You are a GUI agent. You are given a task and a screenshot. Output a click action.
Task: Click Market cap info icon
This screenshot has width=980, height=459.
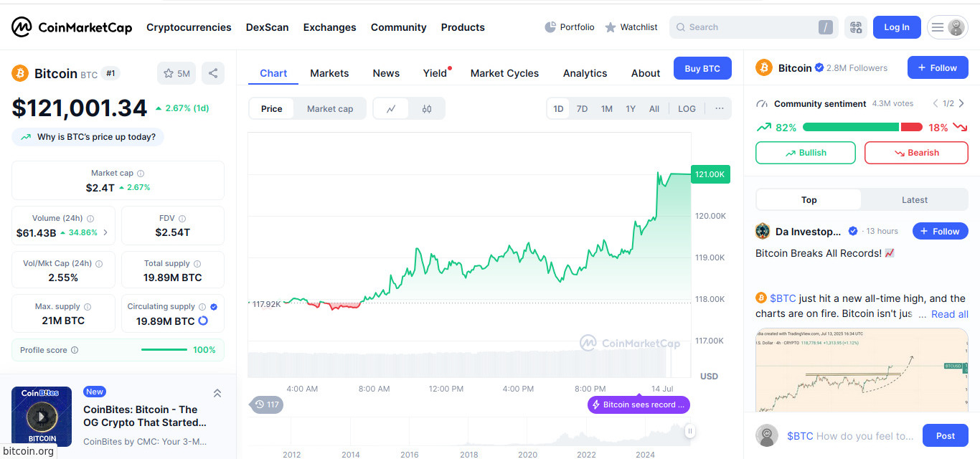(x=141, y=174)
